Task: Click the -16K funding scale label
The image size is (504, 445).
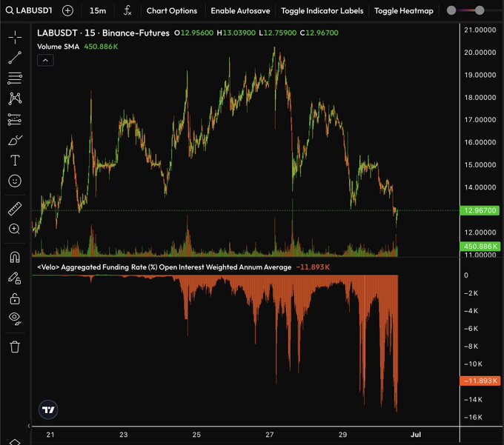Action: [473, 417]
